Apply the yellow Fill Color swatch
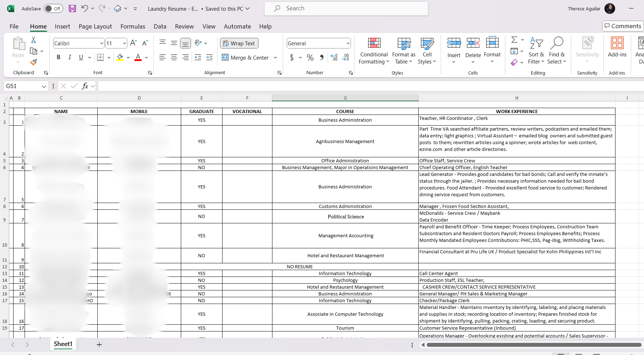 coord(120,57)
